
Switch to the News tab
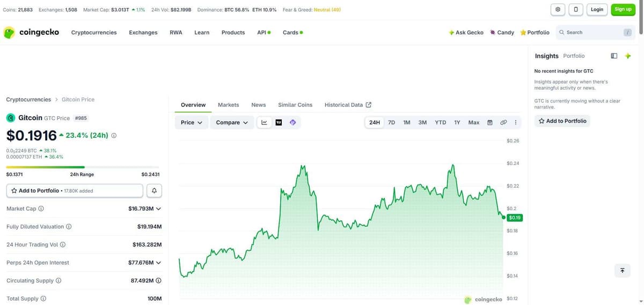click(259, 105)
